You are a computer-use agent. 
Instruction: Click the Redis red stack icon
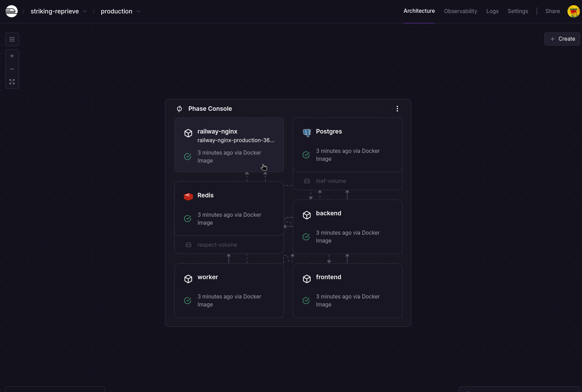[x=188, y=197]
